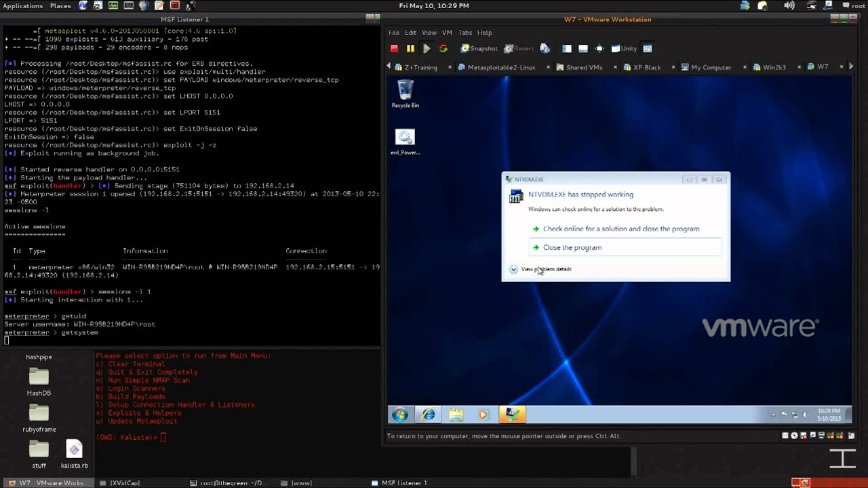This screenshot has width=868, height=488.
Task: Click the VMware sidebar view icon
Action: 567,48
